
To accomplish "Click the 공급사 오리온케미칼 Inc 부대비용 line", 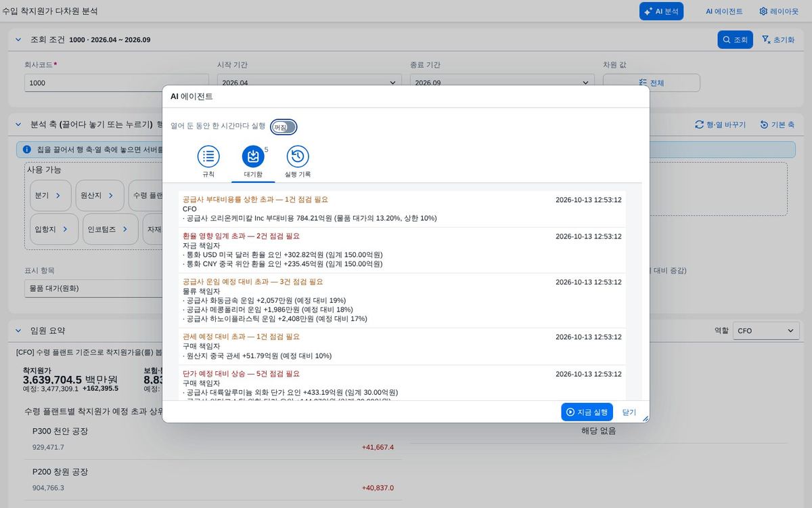I will pos(310,218).
